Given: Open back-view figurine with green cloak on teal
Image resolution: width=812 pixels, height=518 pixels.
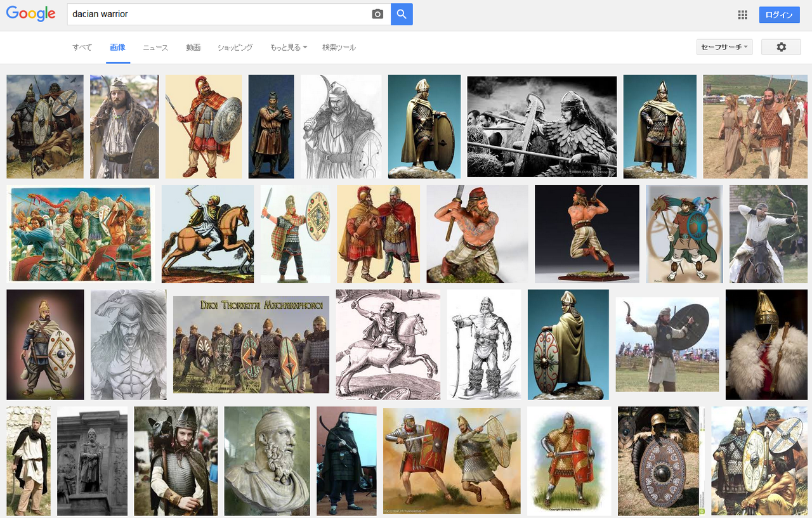Looking at the screenshot, I should [568, 345].
